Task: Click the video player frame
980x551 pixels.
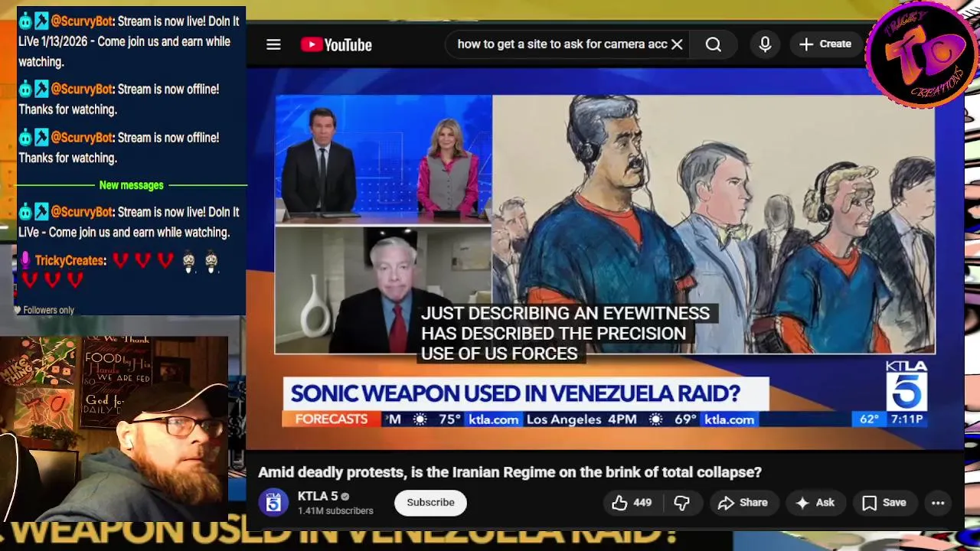Action: [605, 260]
